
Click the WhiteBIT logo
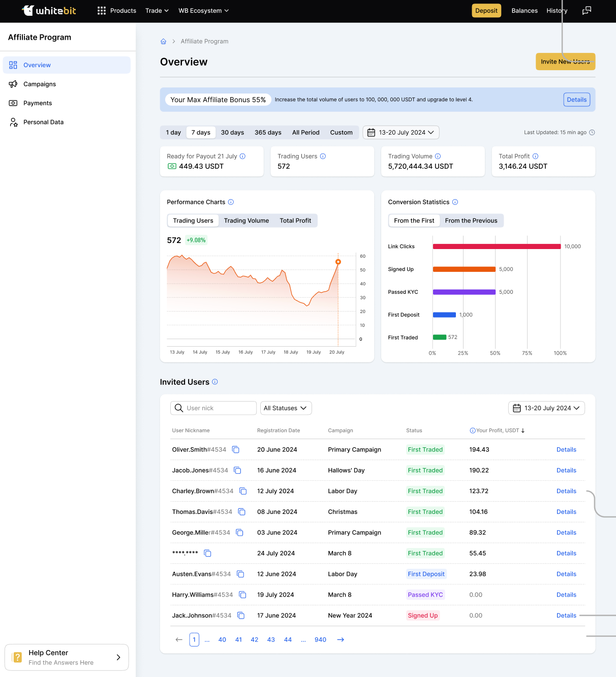click(49, 11)
